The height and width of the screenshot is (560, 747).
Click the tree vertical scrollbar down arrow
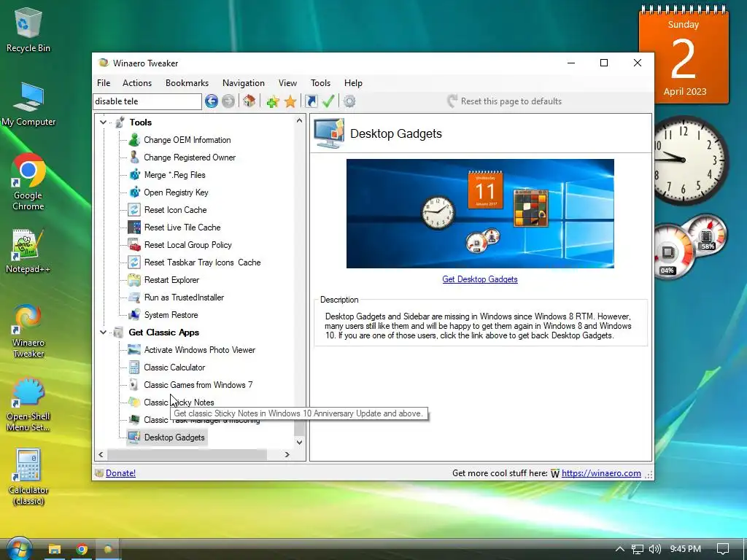click(x=299, y=443)
